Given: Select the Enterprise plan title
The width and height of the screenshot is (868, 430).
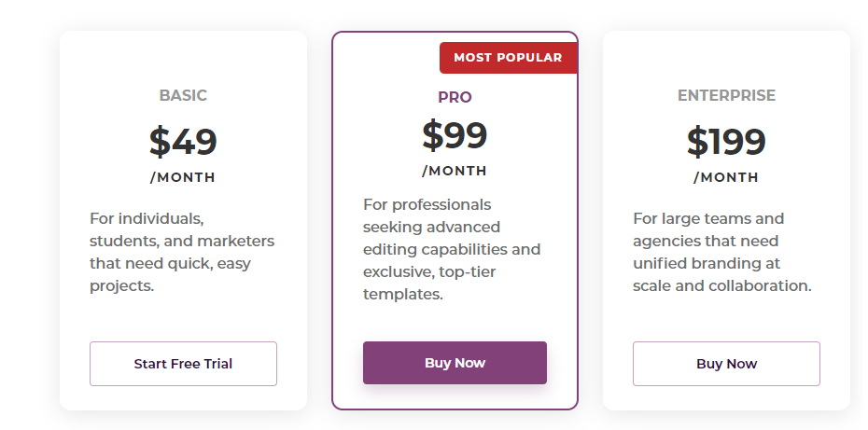Looking at the screenshot, I should [726, 95].
